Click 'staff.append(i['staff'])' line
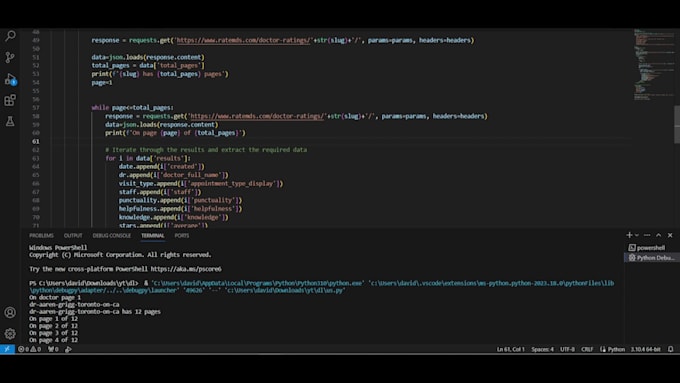The height and width of the screenshot is (383, 680). click(x=160, y=192)
